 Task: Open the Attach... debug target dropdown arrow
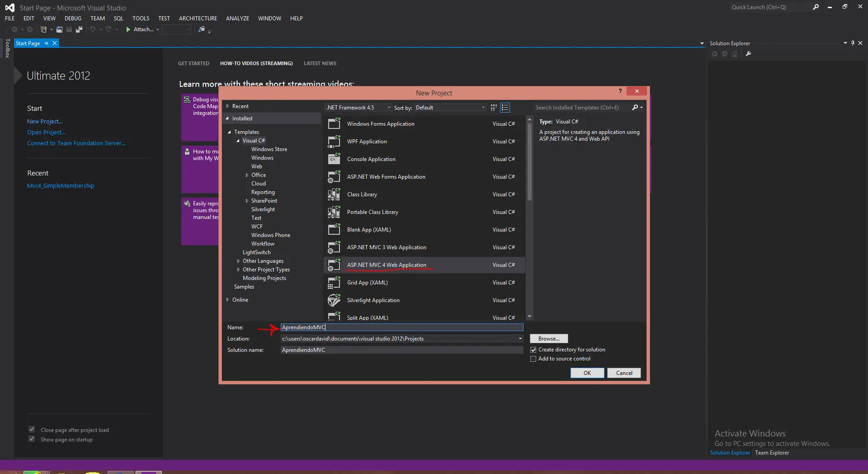point(158,29)
